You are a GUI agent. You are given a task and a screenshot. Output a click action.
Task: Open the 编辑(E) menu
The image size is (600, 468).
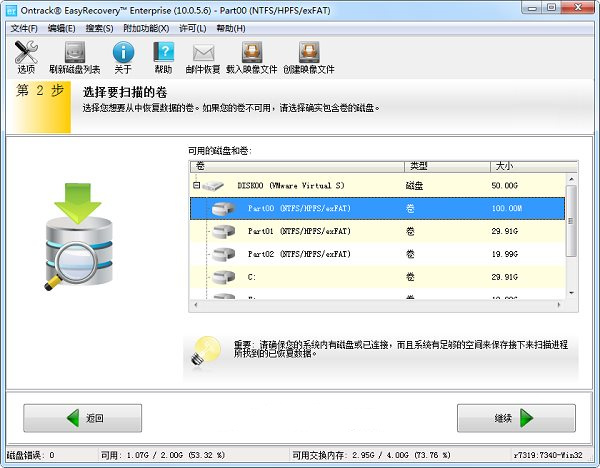[62, 29]
